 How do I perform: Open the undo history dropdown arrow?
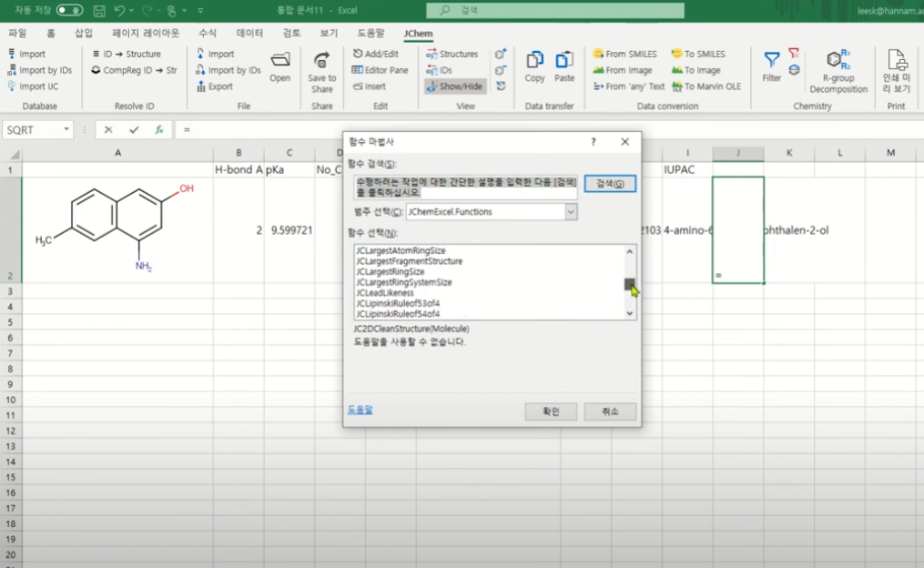[131, 11]
